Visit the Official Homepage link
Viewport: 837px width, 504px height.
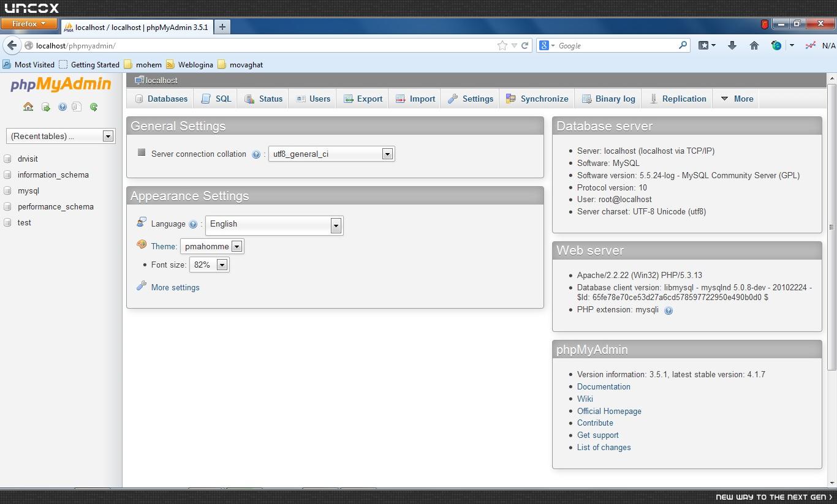click(x=609, y=411)
